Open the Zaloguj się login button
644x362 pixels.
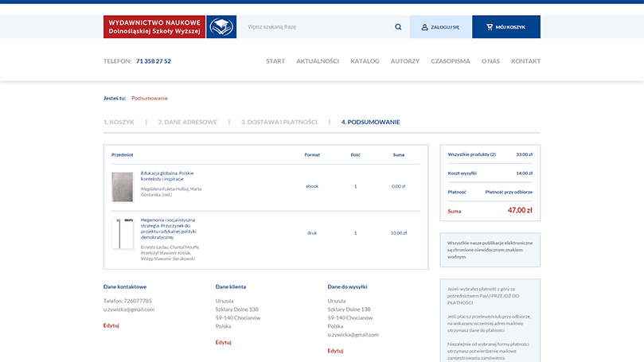point(441,27)
